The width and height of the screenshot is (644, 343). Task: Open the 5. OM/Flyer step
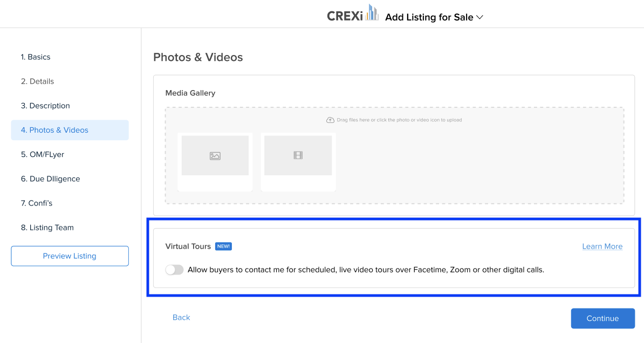click(x=43, y=154)
